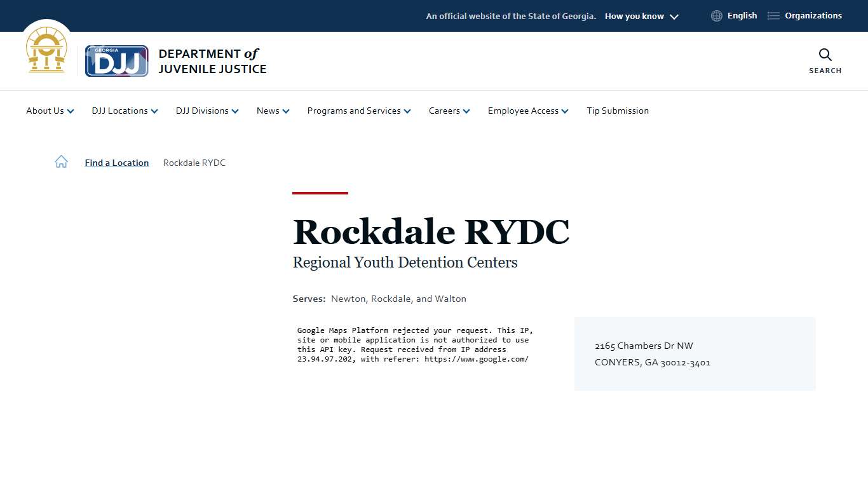Open the Employee Access dropdown
This screenshot has width=868, height=488.
click(527, 111)
